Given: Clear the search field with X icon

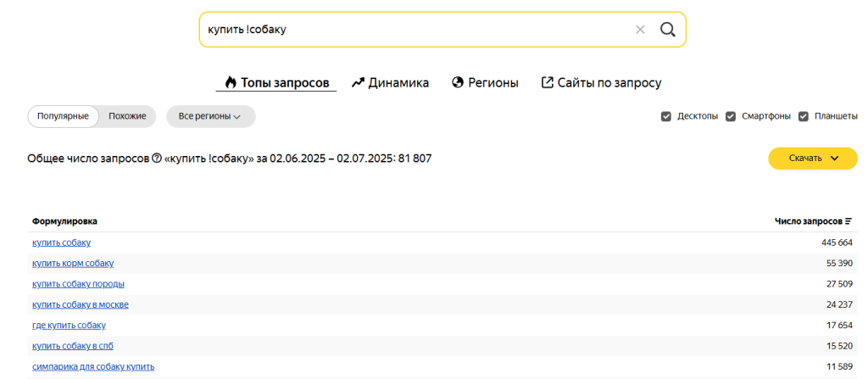Looking at the screenshot, I should (640, 30).
